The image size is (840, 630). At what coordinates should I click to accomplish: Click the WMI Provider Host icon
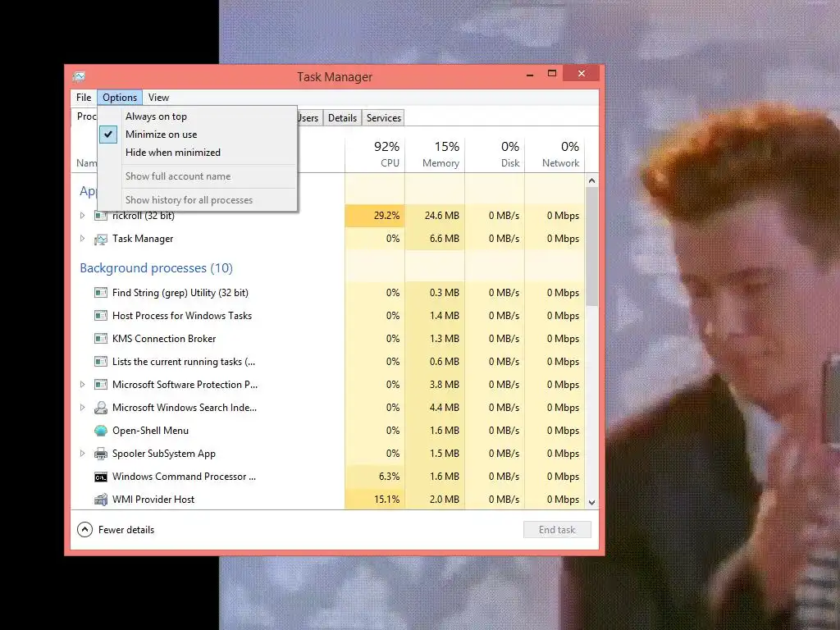click(x=101, y=500)
